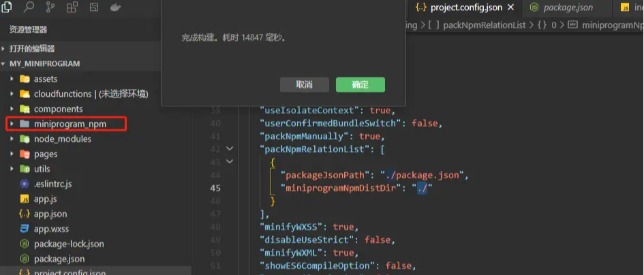This screenshot has height=275, width=644.
Task: Click the icon left of the Docker whale
Action: point(93,8)
